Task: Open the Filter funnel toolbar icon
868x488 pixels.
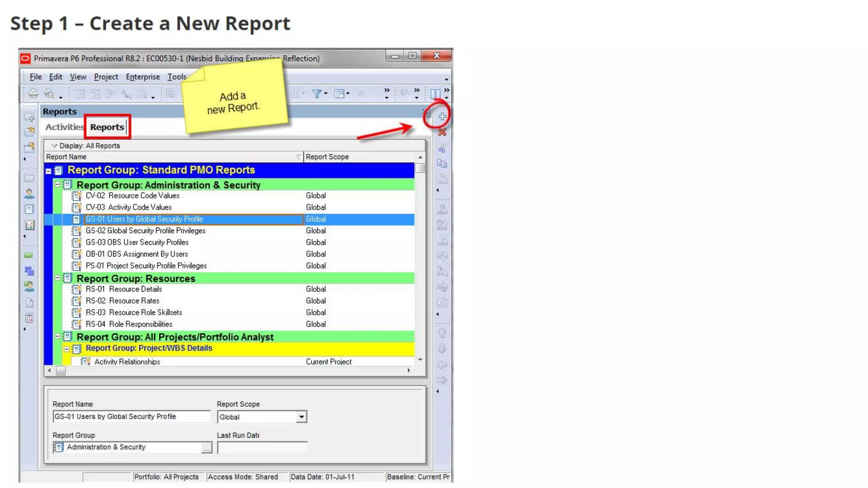Action: [x=317, y=94]
